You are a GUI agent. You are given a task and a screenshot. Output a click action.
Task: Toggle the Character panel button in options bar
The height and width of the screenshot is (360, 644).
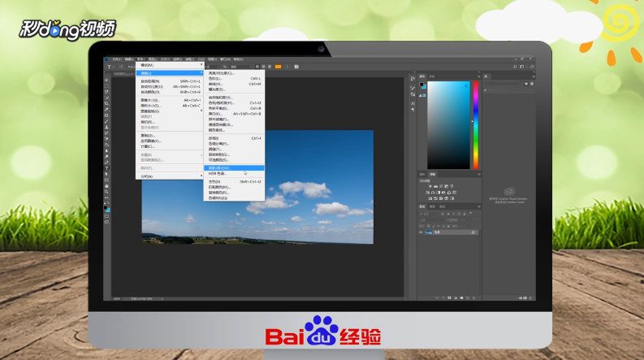tap(296, 67)
